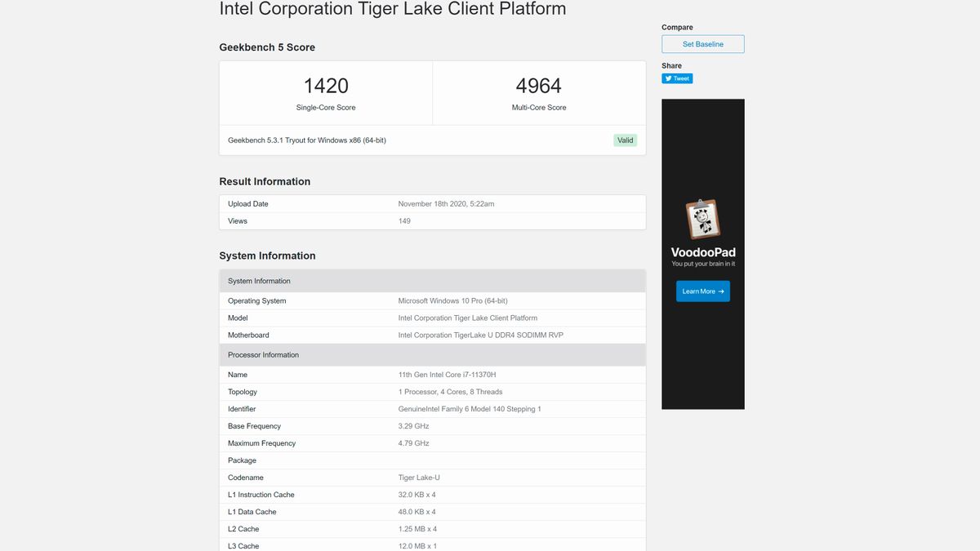Image resolution: width=980 pixels, height=551 pixels.
Task: Click the page title heading
Action: (392, 10)
